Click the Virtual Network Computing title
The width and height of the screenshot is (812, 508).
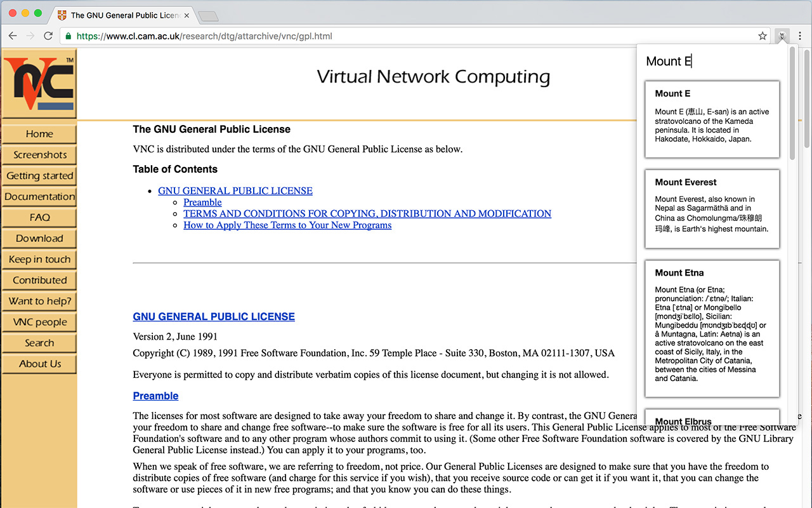coord(433,77)
